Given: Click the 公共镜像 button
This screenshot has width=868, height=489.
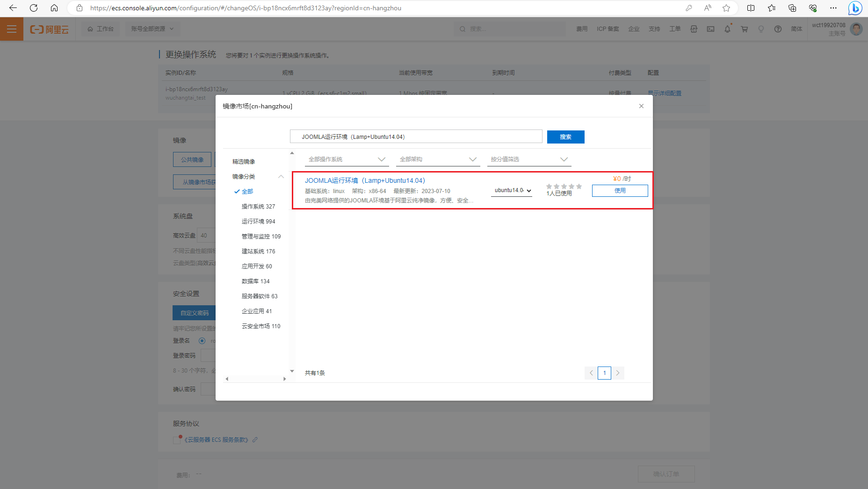Looking at the screenshot, I should coord(192,159).
